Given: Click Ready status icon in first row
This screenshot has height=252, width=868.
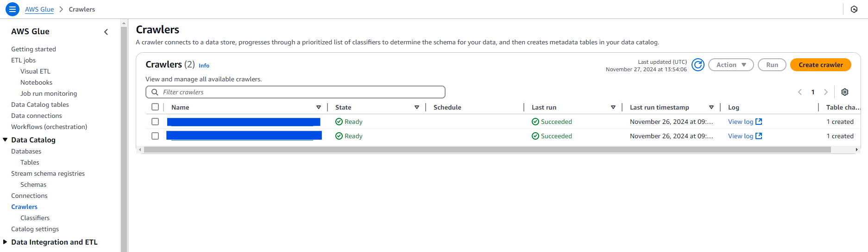Looking at the screenshot, I should 339,122.
